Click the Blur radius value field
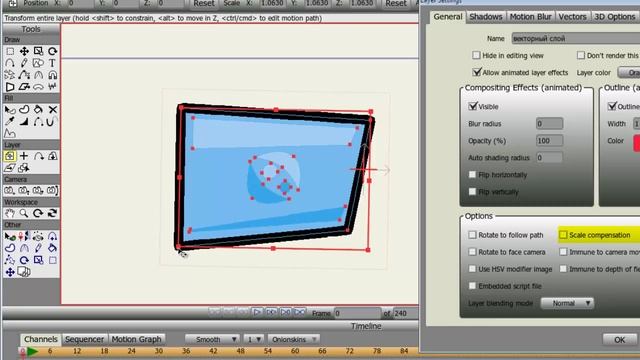Screen dimensions: 640x360 coord(549,123)
